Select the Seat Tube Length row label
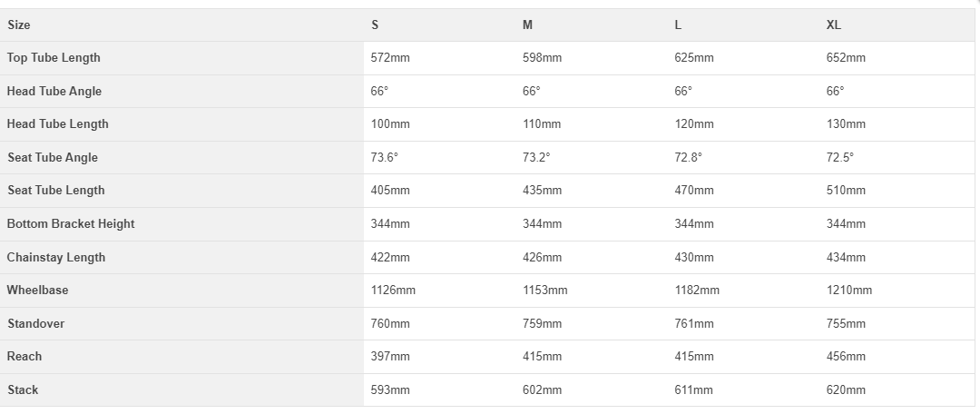980x414 pixels. coord(55,191)
